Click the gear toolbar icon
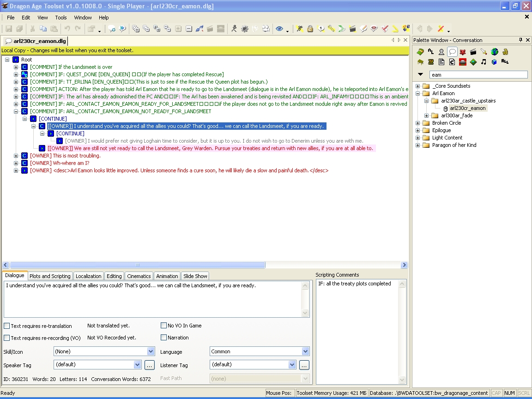This screenshot has height=399, width=532. coord(245,29)
